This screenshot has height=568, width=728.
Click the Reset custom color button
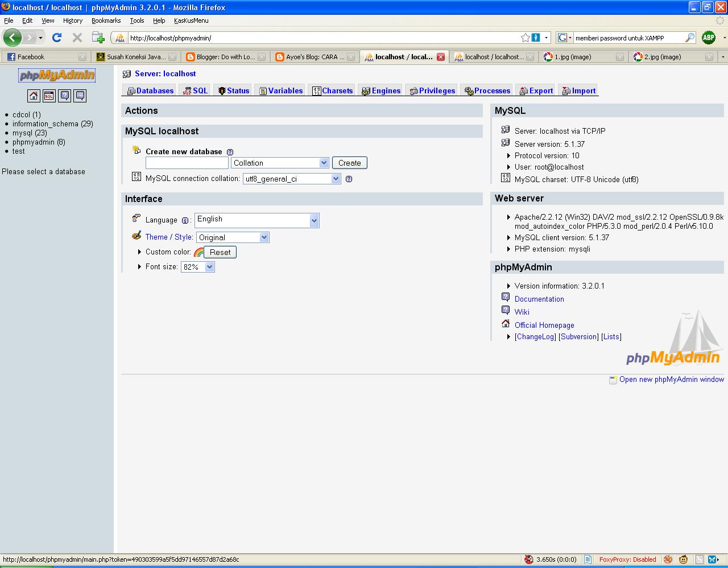click(220, 252)
